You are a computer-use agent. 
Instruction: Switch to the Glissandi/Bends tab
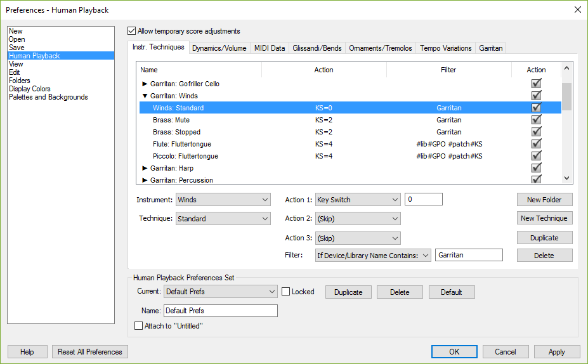coord(317,48)
